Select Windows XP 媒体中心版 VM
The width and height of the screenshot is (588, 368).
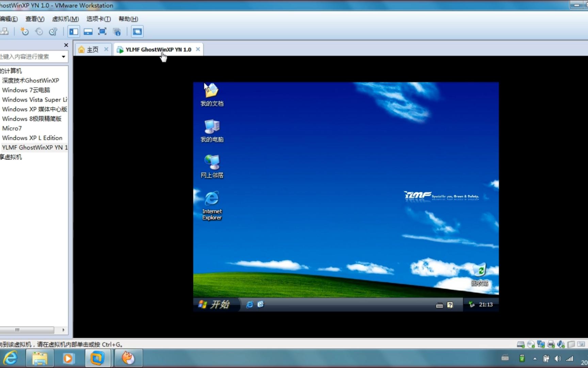point(35,109)
